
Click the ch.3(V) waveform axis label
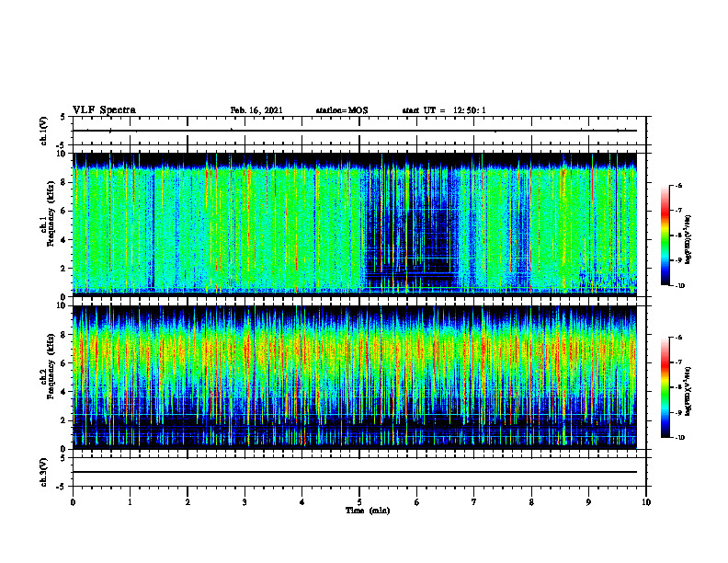point(44,472)
